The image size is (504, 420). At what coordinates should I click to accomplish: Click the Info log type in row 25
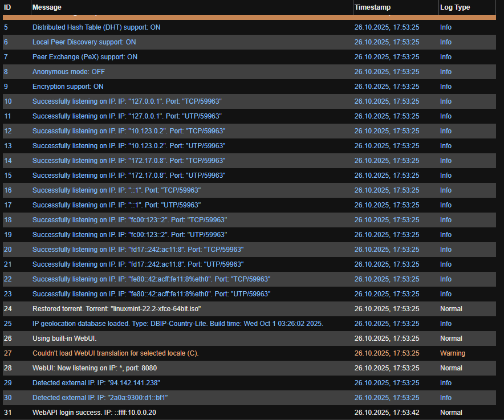(445, 323)
